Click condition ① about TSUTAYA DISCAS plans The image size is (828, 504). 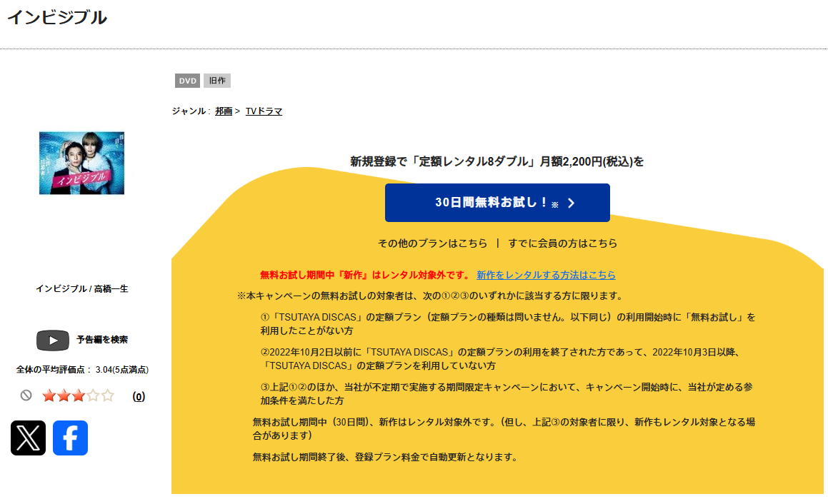[508, 324]
